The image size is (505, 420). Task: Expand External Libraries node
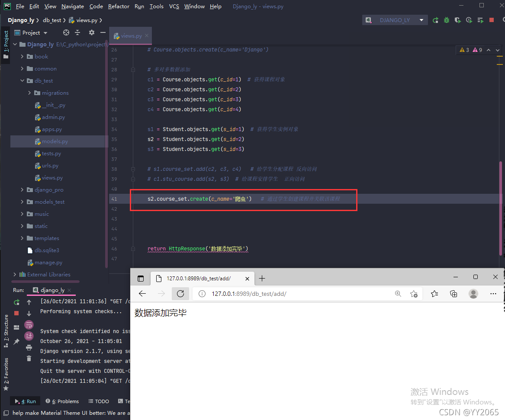[15, 275]
